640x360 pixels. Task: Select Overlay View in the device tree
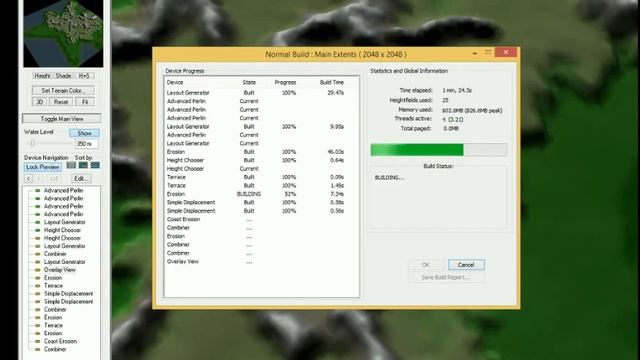point(60,270)
